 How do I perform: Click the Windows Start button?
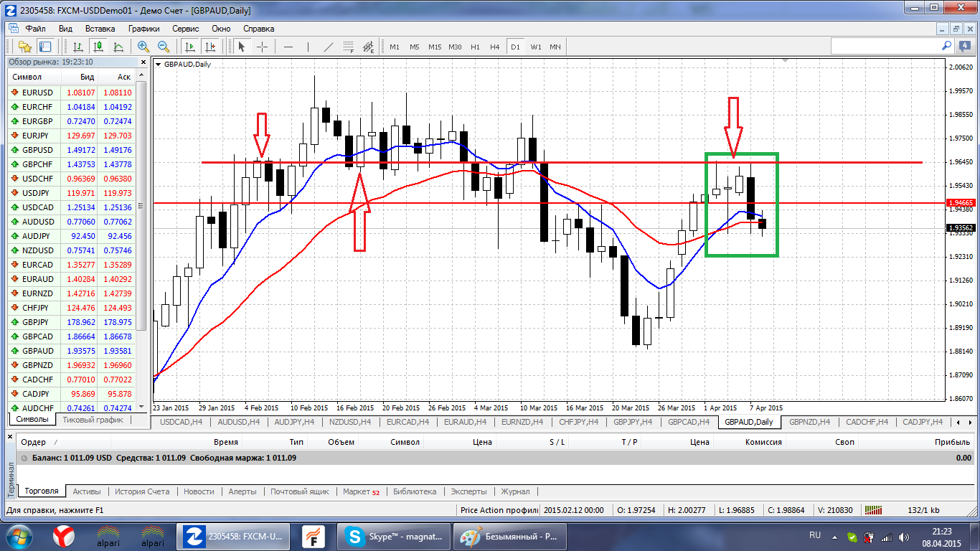click(19, 536)
